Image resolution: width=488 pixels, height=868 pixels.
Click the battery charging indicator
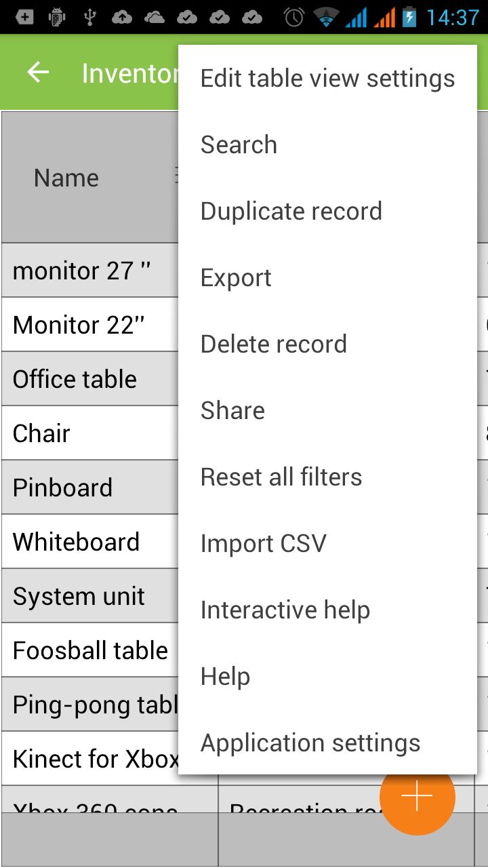[411, 17]
